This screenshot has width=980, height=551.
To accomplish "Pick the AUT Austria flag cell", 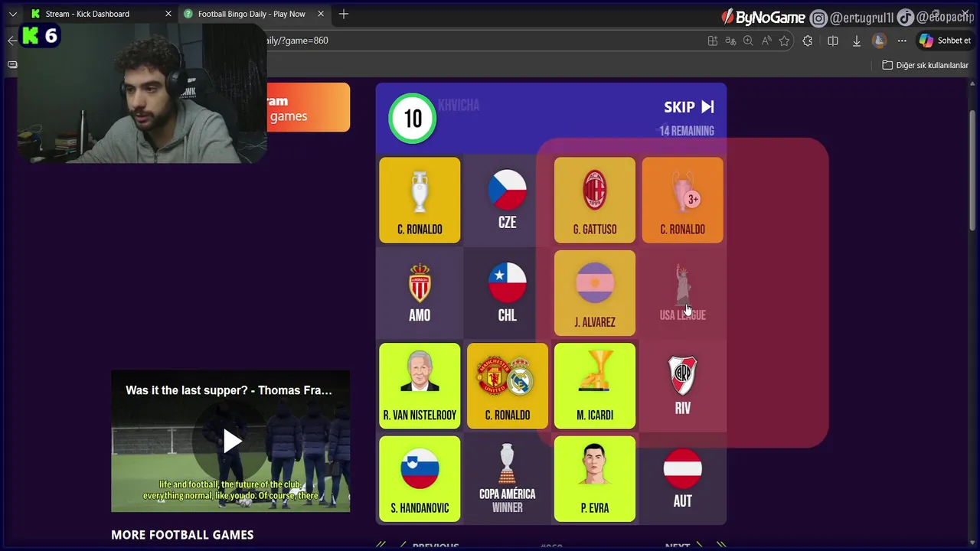I will click(682, 479).
